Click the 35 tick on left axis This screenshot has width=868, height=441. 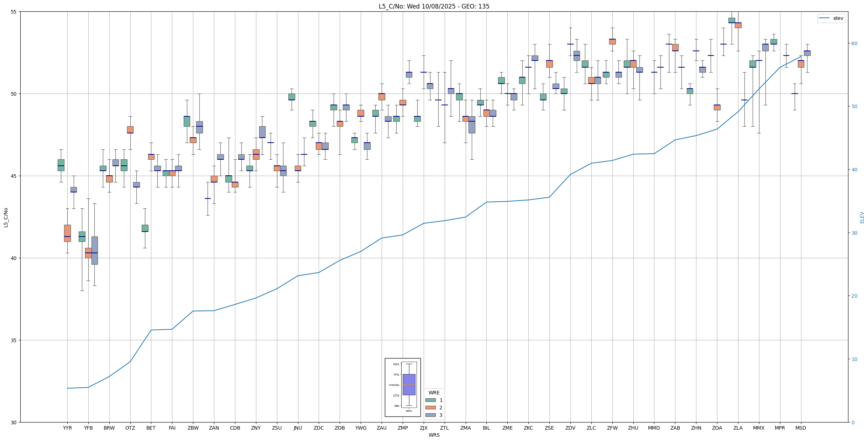point(14,340)
